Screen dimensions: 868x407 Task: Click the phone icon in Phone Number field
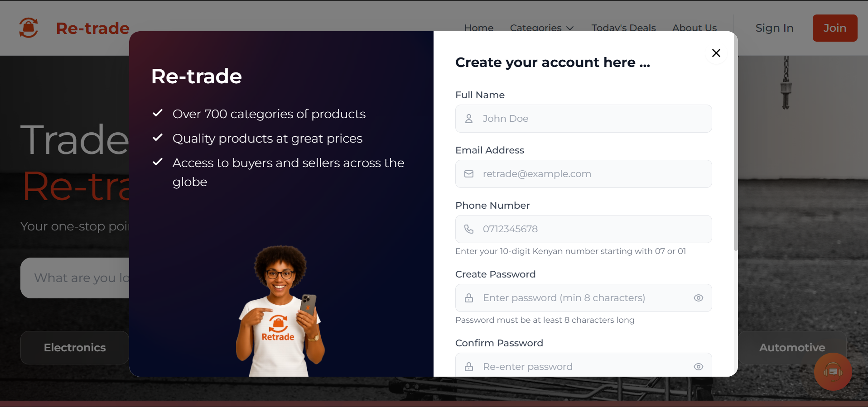(x=469, y=229)
